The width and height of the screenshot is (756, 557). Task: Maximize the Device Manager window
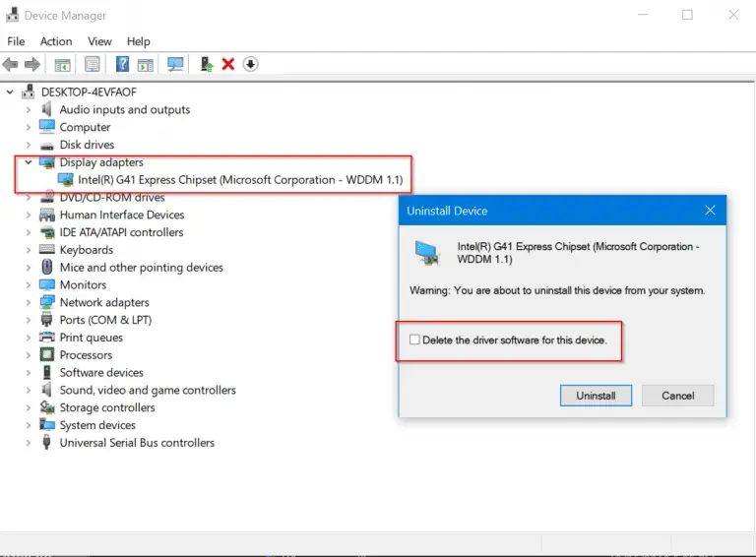click(x=687, y=15)
